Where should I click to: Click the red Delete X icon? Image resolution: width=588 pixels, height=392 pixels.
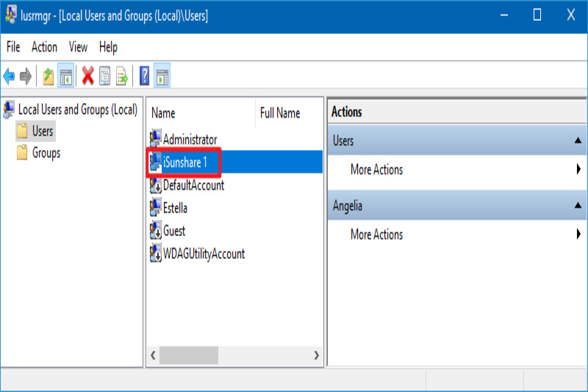click(x=87, y=76)
